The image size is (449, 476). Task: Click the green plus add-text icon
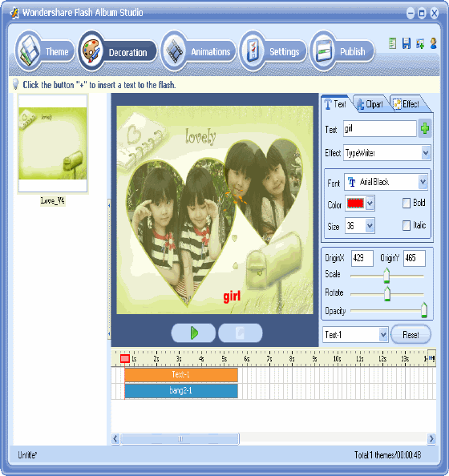[x=425, y=128]
